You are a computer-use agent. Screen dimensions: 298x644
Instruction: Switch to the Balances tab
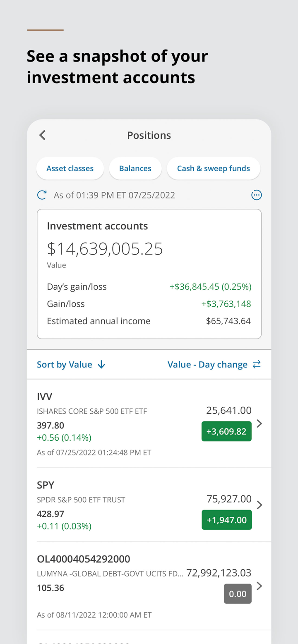click(135, 169)
